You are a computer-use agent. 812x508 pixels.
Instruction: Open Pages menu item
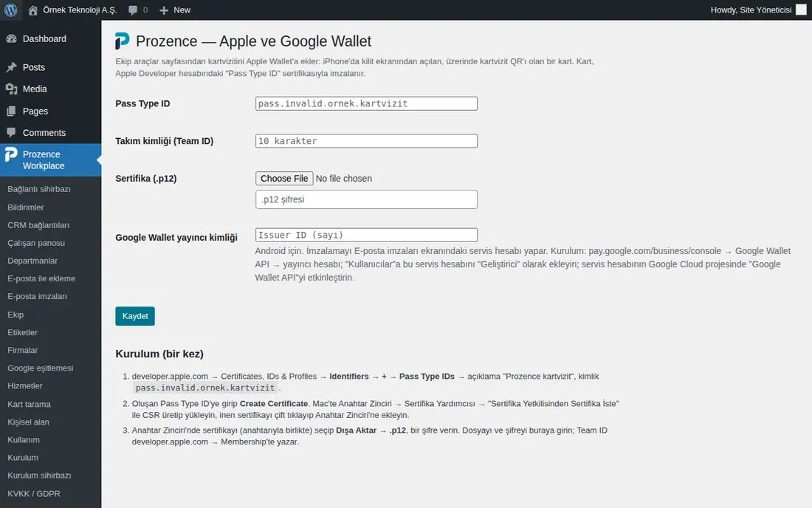(x=51, y=111)
